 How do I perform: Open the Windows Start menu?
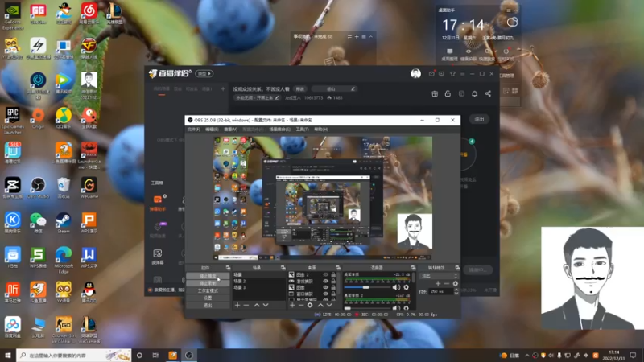click(x=7, y=355)
